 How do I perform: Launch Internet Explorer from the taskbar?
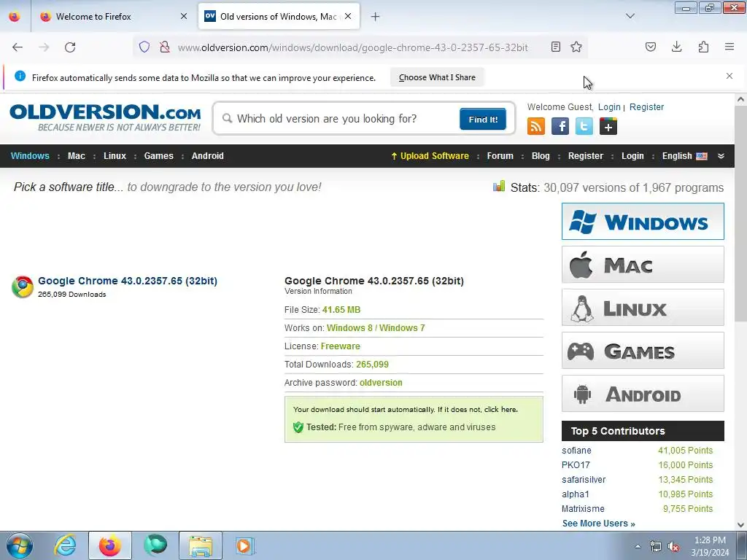tap(65, 545)
